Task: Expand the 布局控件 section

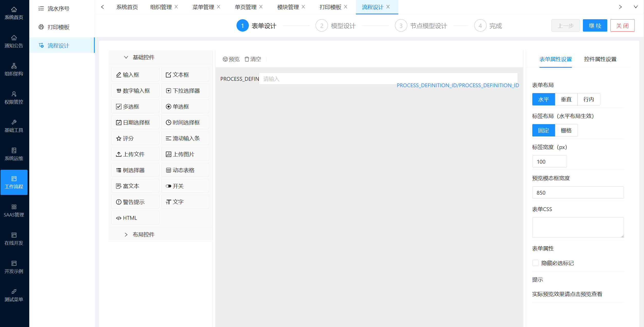Action: tap(160, 234)
